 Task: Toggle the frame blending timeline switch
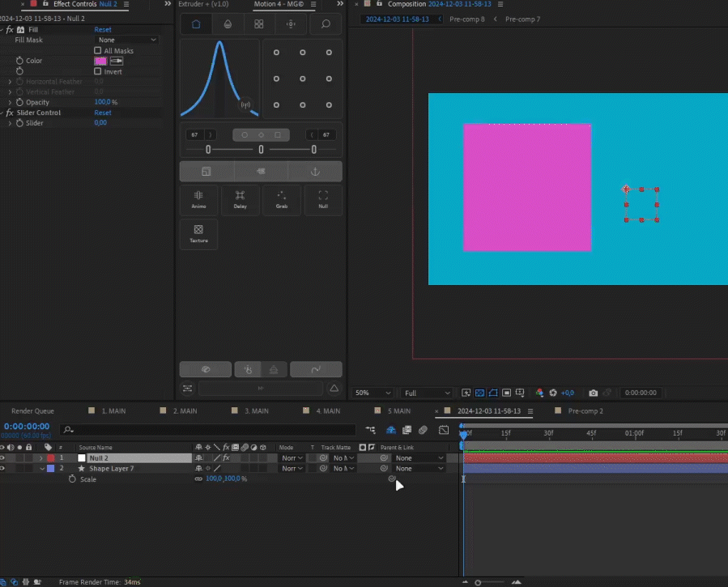(407, 430)
